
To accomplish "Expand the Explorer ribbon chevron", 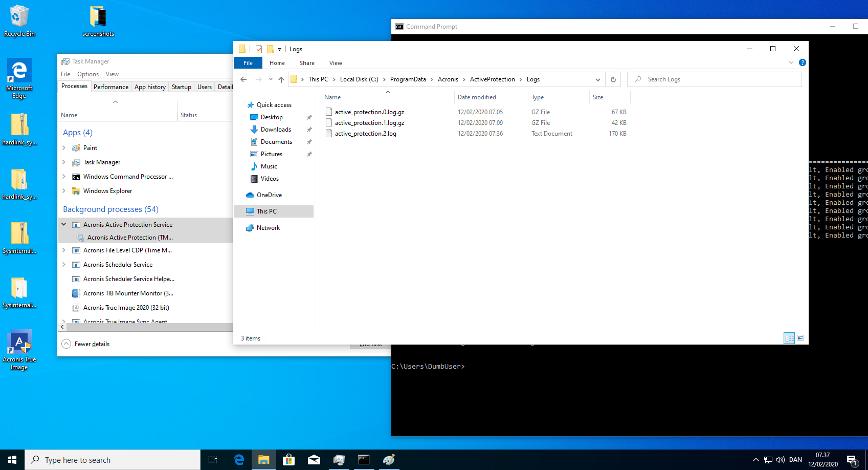I will (x=791, y=62).
